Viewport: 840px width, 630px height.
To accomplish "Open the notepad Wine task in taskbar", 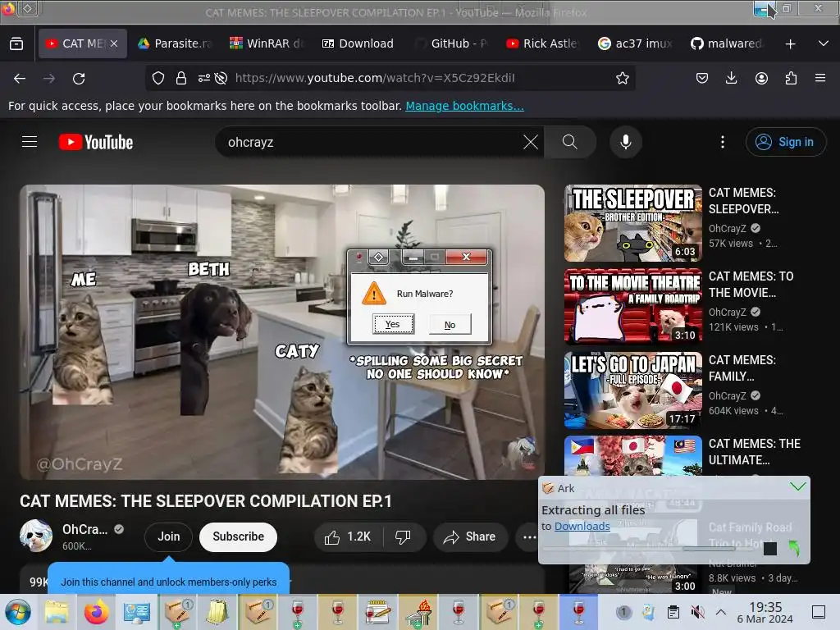I will coord(377,612).
